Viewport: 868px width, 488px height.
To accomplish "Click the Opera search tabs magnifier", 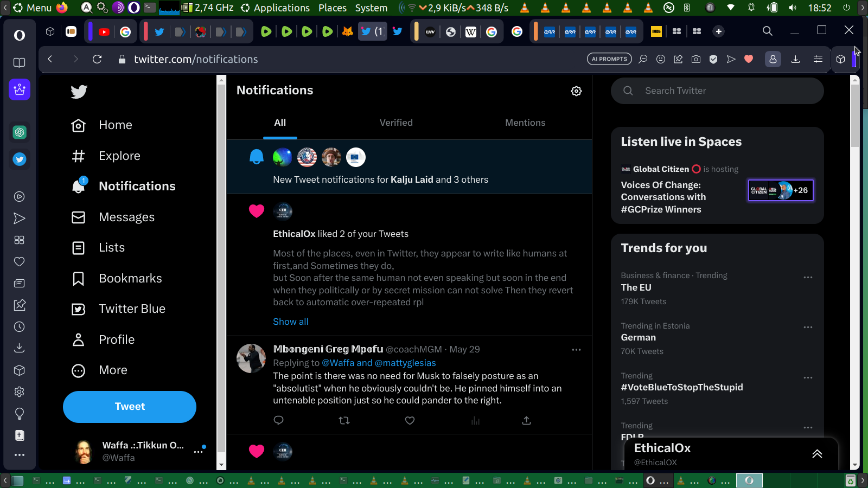I will pos(767,31).
